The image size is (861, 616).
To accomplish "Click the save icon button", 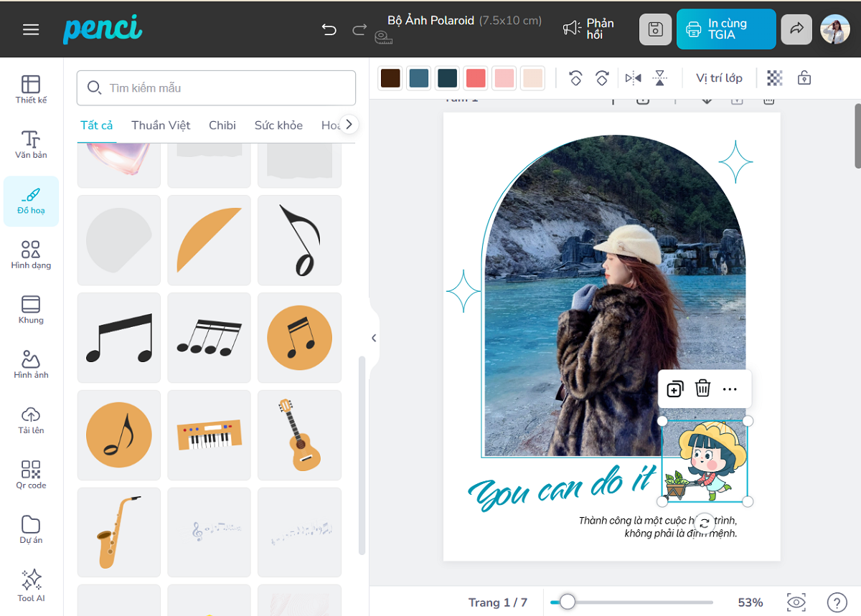I will point(655,29).
